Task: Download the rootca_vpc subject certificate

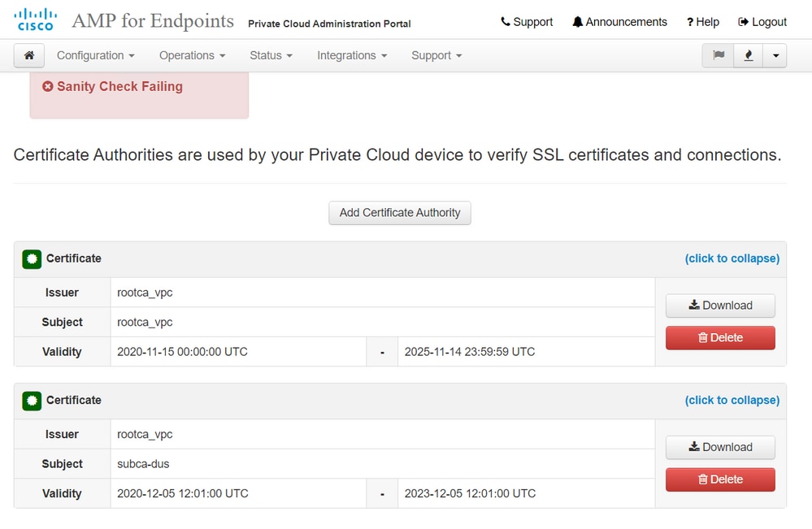Action: click(x=720, y=306)
